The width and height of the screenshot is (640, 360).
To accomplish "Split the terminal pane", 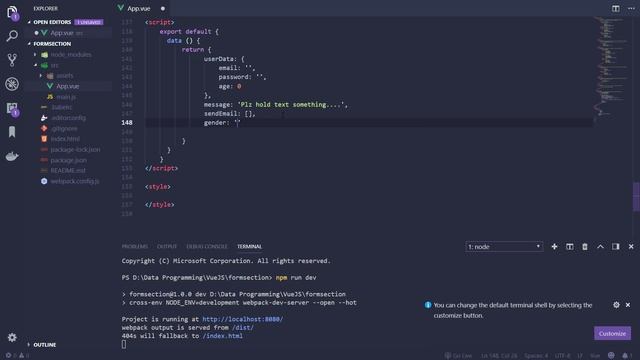I will tap(570, 247).
